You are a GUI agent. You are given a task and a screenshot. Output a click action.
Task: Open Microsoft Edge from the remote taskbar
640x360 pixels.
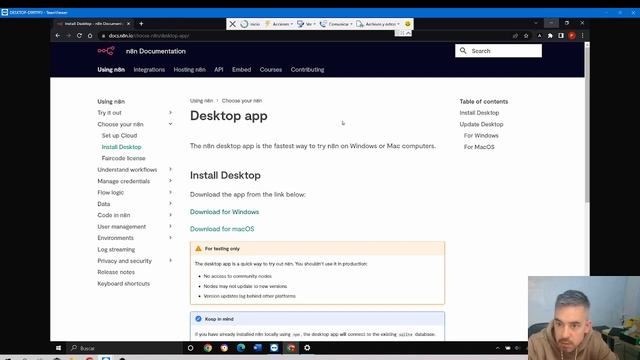point(241,348)
